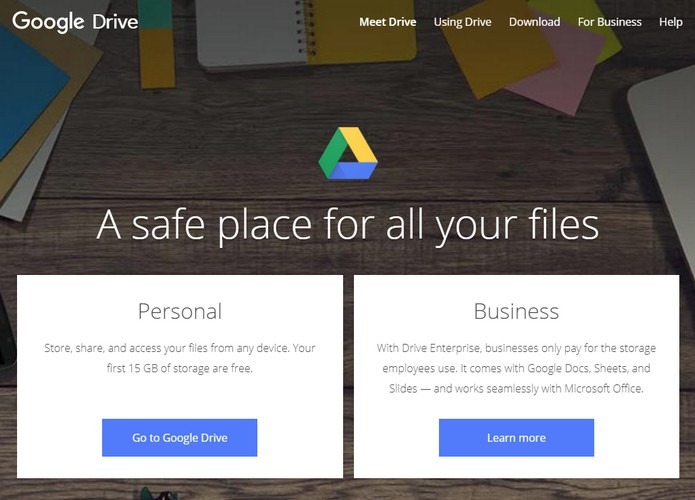The image size is (695, 500).
Task: Click the Learn more button
Action: (516, 438)
